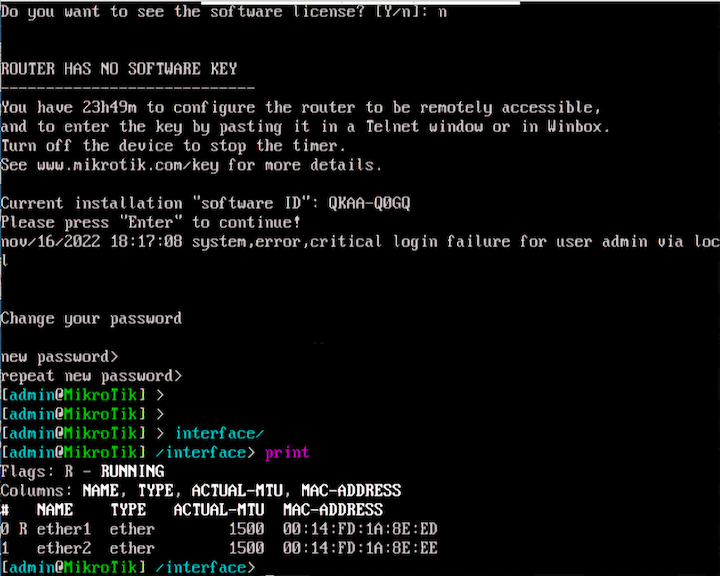Click the Please press Enter to continue line

(151, 222)
